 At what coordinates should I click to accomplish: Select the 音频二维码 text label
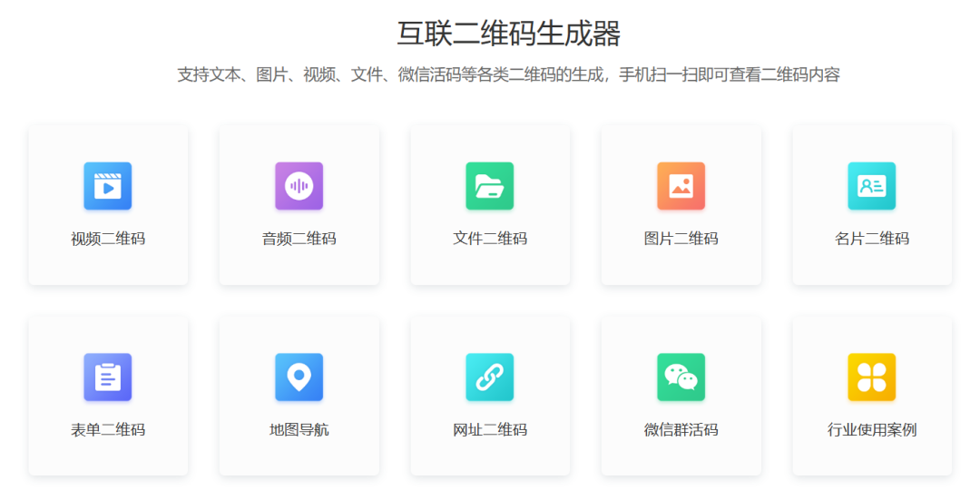(299, 239)
